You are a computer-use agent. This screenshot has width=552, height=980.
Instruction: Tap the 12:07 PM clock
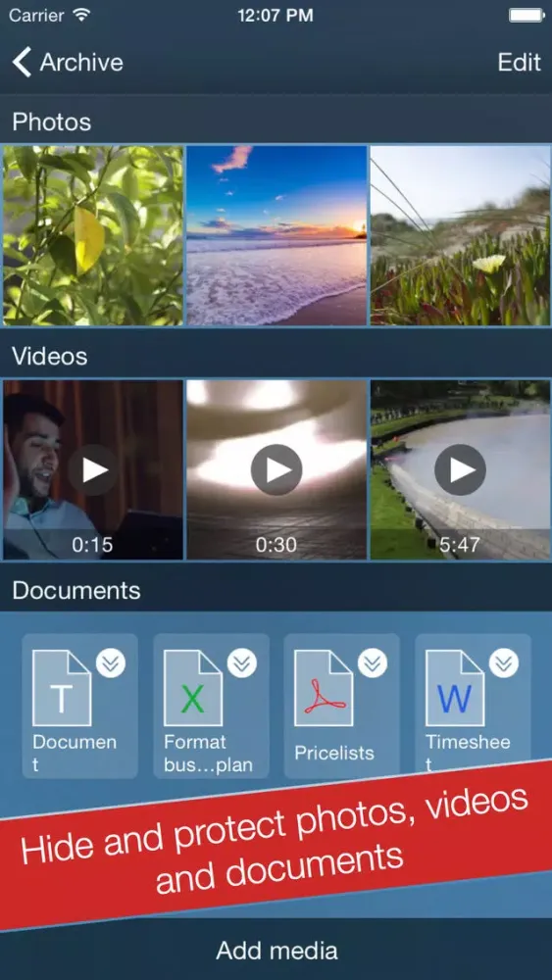276,16
